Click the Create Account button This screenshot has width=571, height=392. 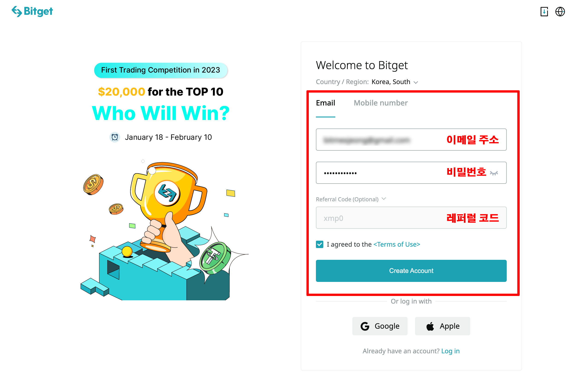411,271
